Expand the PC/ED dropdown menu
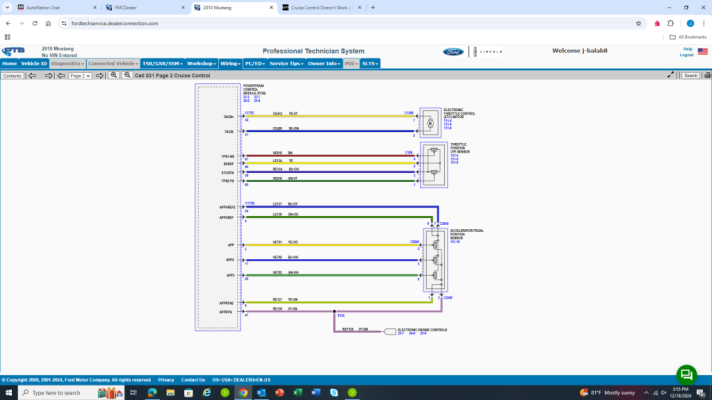The height and width of the screenshot is (400, 712). 255,64
